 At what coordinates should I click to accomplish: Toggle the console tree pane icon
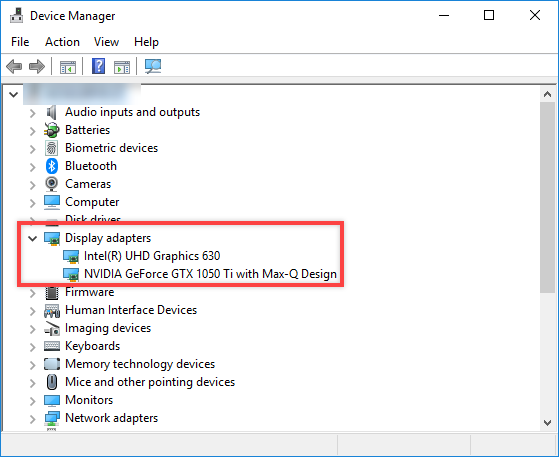[68, 67]
